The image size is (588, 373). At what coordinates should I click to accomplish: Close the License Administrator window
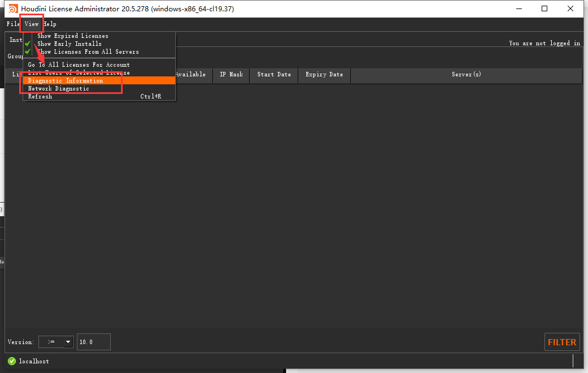point(570,8)
